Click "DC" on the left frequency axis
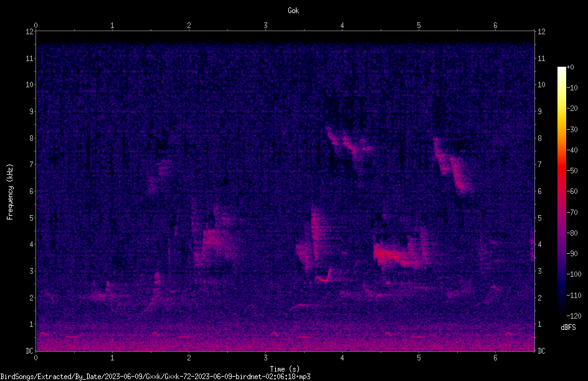Viewport: 588px width, 381px height. point(29,351)
